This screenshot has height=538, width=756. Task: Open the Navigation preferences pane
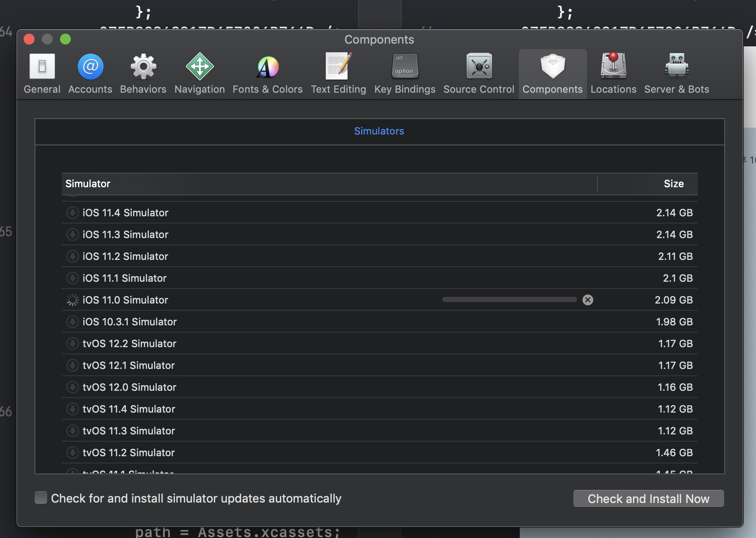pos(200,74)
